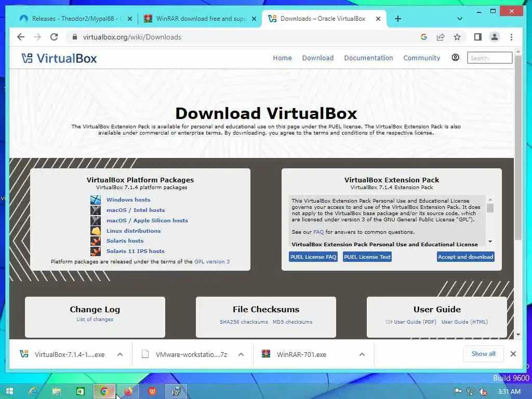
Task: Reload the VirtualBox downloads page
Action: 54,37
